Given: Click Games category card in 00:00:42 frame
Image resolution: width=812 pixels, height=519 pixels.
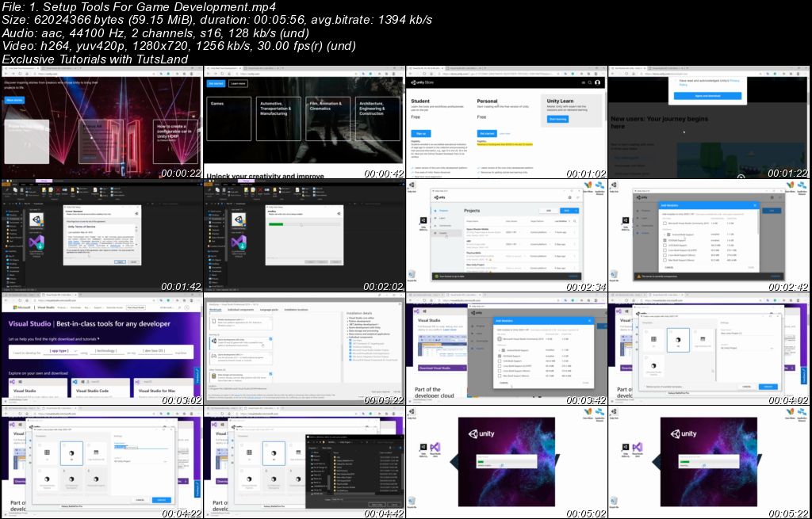Looking at the screenshot, I should (229, 119).
